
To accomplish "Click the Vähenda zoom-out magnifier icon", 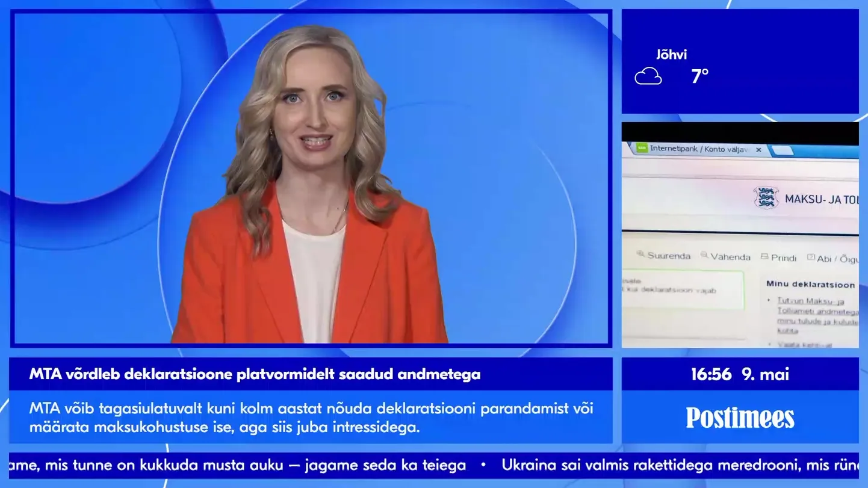I will (x=703, y=256).
